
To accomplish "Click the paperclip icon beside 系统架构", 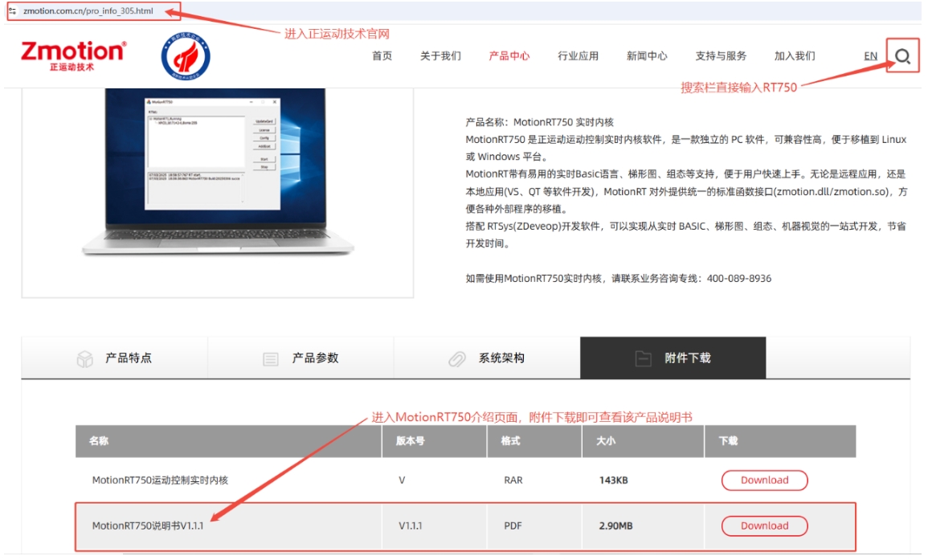I will pos(457,358).
